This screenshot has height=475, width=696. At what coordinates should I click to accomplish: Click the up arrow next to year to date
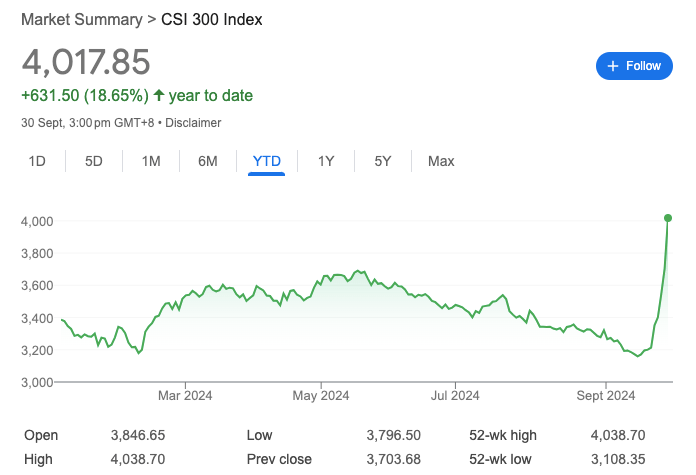159,95
